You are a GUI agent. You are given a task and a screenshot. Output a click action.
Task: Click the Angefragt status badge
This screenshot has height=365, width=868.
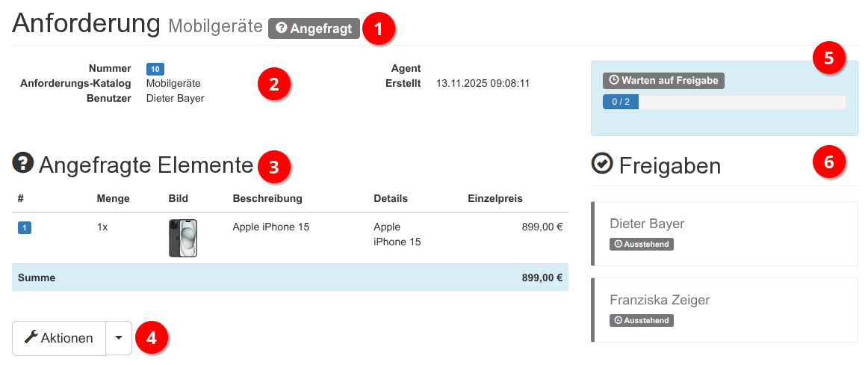(314, 28)
